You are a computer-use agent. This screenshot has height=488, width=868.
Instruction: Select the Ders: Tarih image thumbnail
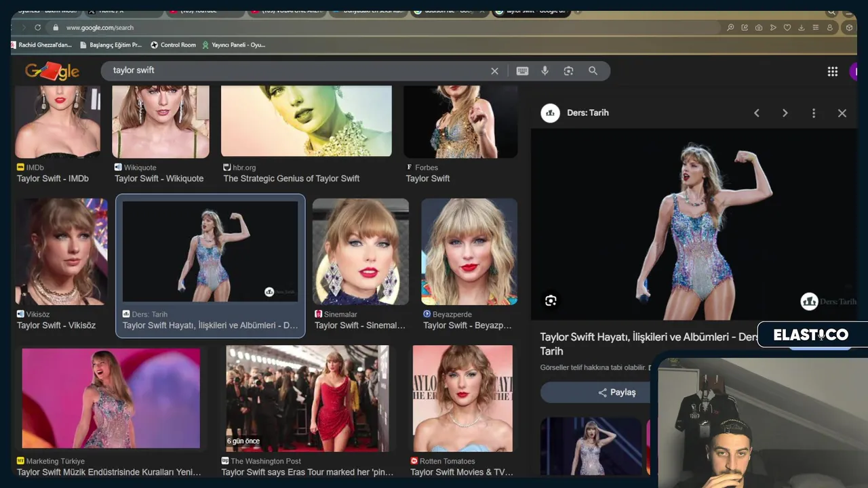click(210, 251)
